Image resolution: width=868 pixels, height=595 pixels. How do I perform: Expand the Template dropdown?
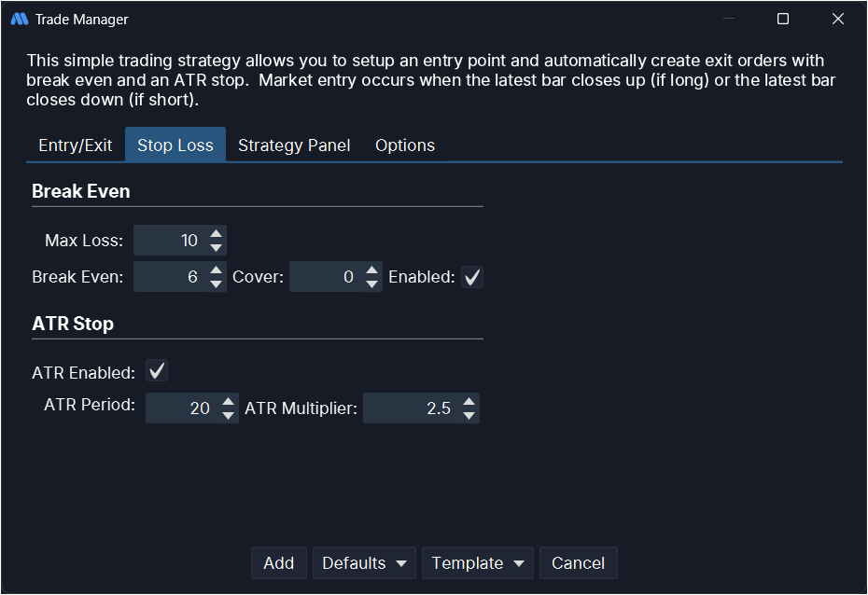(x=478, y=563)
